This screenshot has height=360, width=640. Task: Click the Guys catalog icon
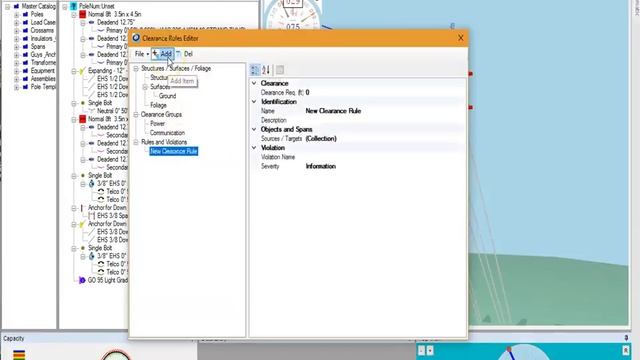coord(25,55)
